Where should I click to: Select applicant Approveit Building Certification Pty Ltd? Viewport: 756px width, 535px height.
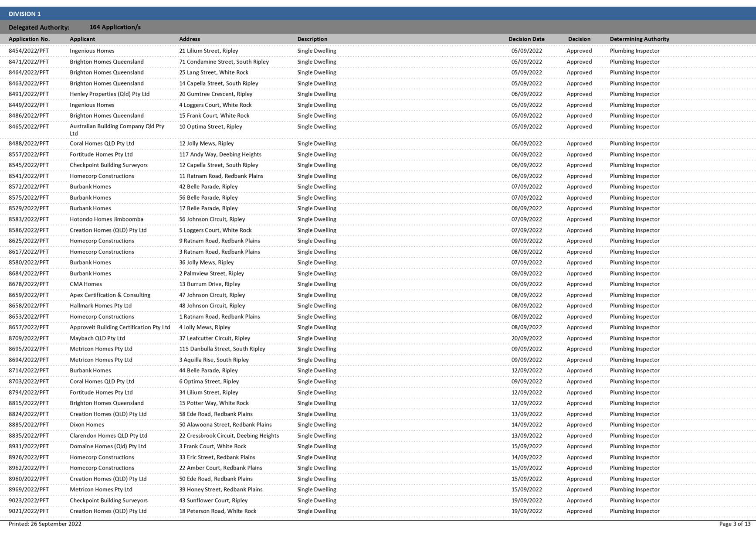[x=120, y=327]
